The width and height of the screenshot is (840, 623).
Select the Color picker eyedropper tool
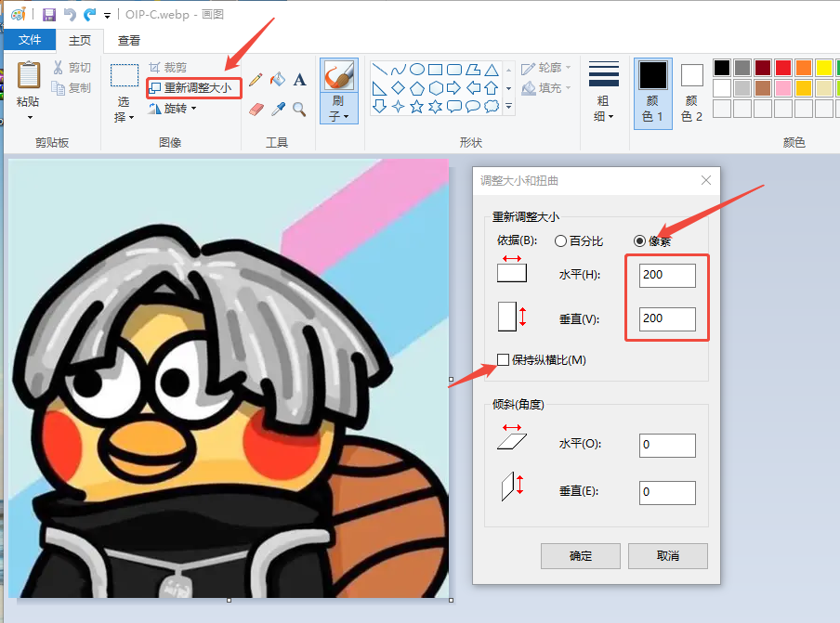click(278, 110)
